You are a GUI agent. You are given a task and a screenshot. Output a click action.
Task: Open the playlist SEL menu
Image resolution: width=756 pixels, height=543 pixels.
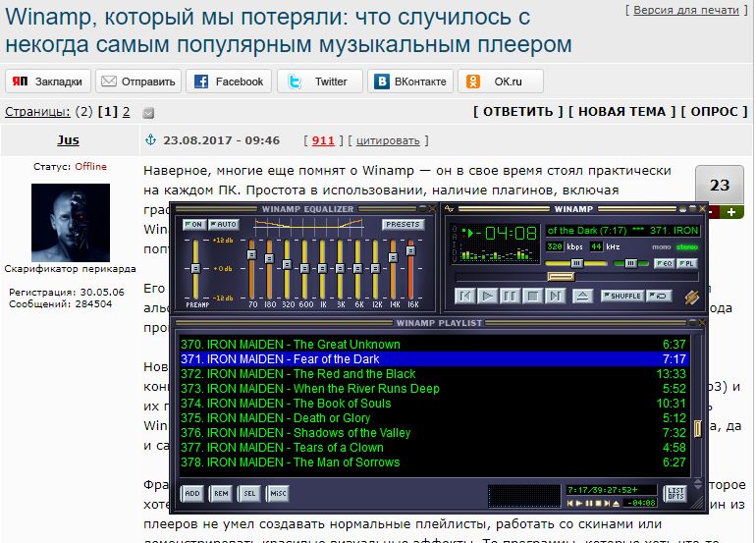[x=249, y=493]
